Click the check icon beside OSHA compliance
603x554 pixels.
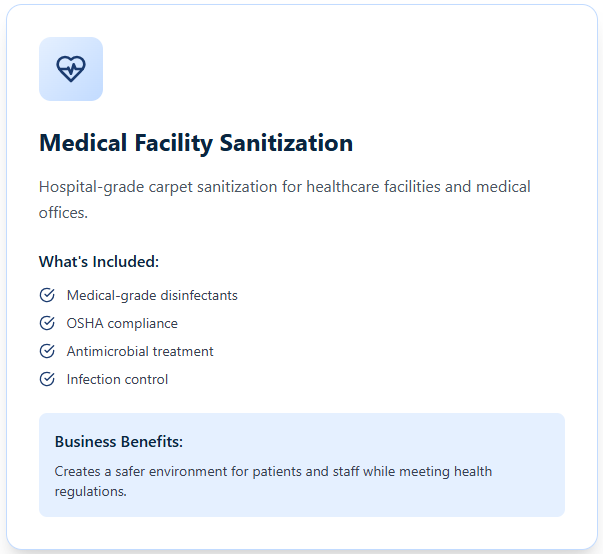[x=47, y=323]
